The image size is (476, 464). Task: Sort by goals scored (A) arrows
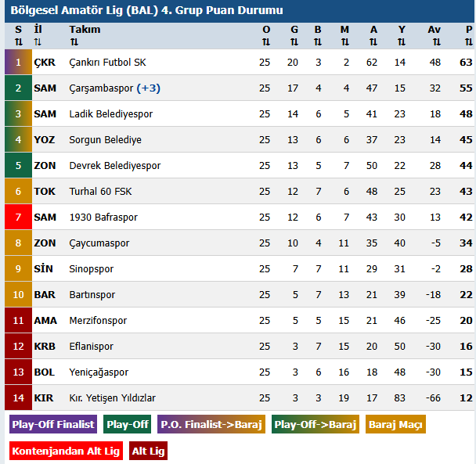(373, 42)
